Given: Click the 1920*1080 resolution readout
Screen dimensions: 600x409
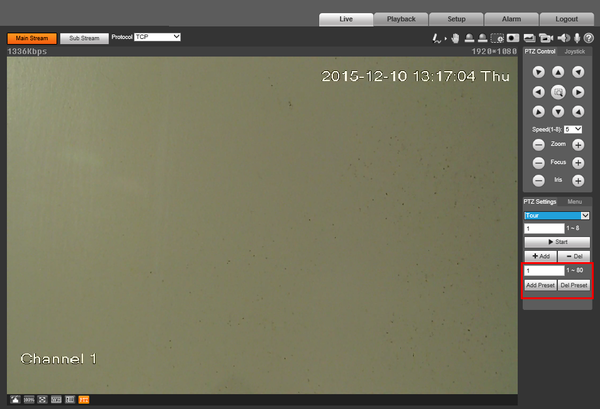Looking at the screenshot, I should 494,51.
